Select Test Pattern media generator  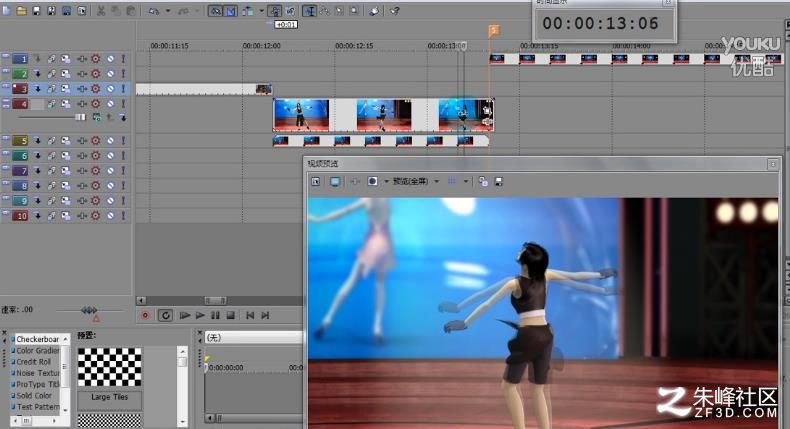click(x=37, y=407)
